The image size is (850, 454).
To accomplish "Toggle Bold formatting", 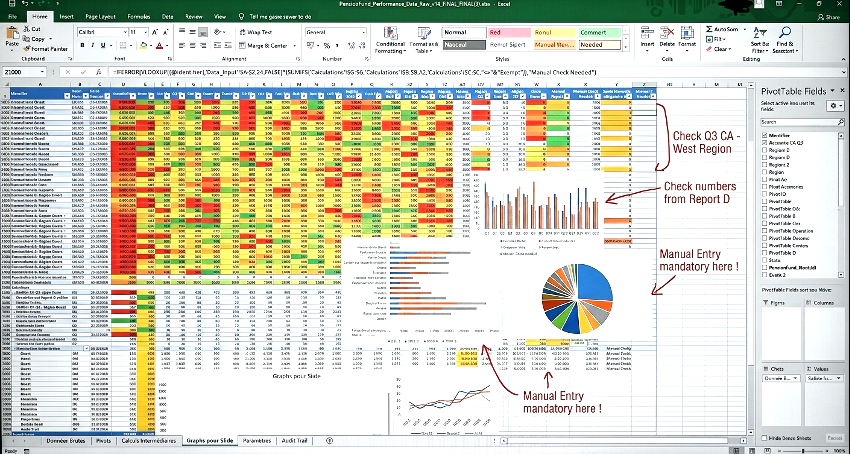I will (82, 46).
